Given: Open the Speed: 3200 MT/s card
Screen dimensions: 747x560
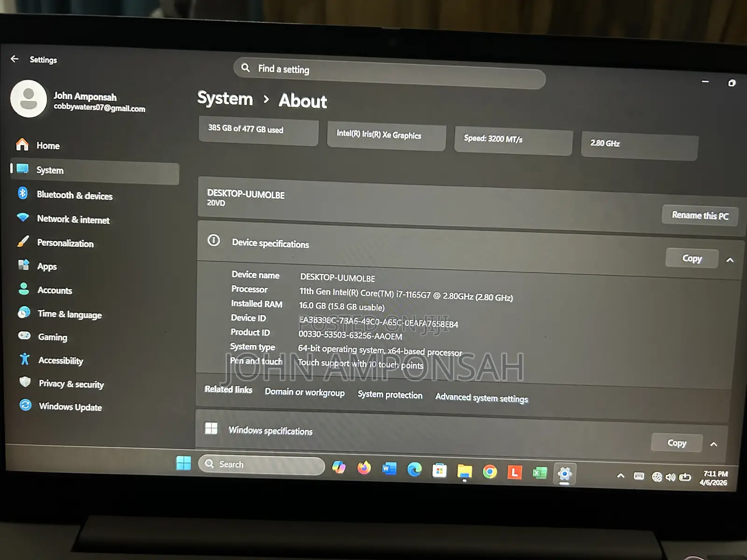Looking at the screenshot, I should (x=513, y=140).
